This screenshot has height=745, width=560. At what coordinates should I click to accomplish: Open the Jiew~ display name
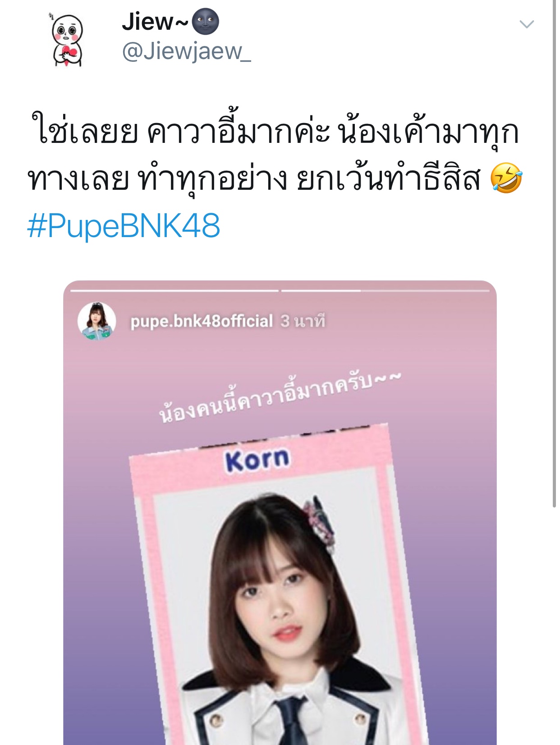(x=155, y=22)
